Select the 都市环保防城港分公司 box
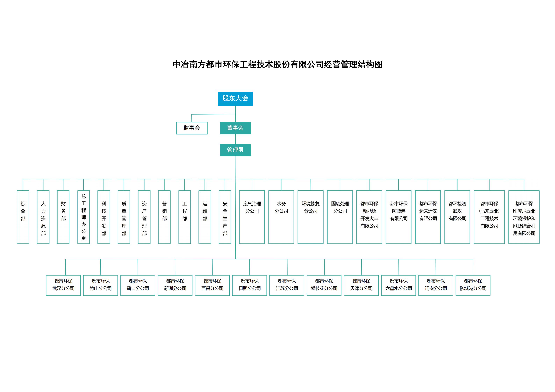 pos(473,285)
